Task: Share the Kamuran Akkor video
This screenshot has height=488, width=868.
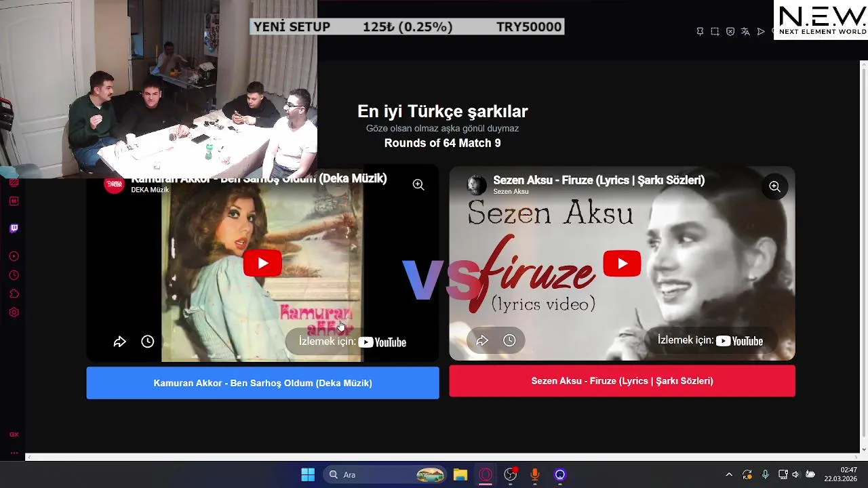Action: coord(119,342)
